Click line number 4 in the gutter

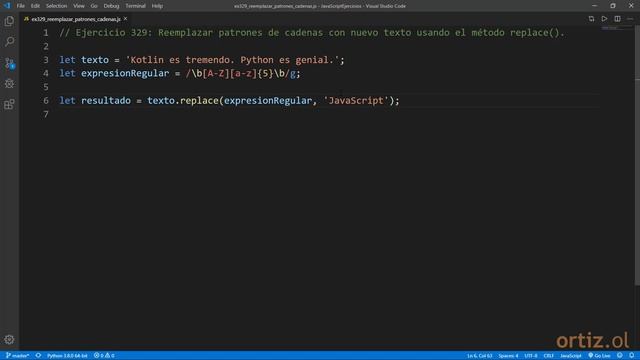(x=46, y=73)
